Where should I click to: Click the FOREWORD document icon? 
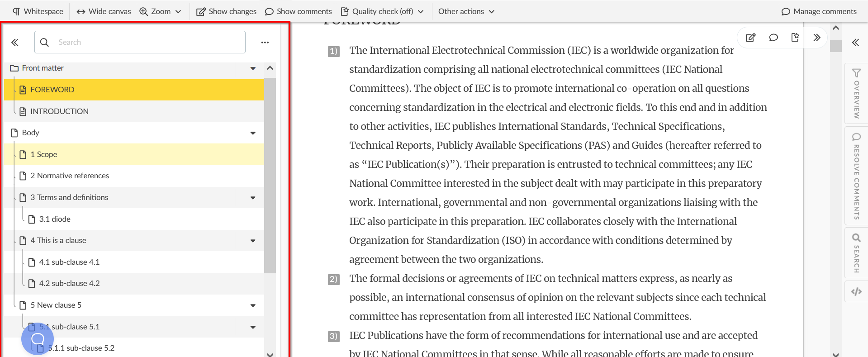23,90
